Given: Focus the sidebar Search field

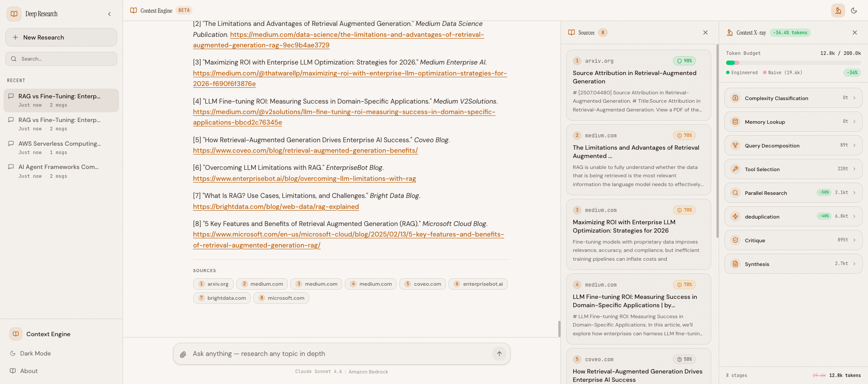Looking at the screenshot, I should [x=61, y=59].
